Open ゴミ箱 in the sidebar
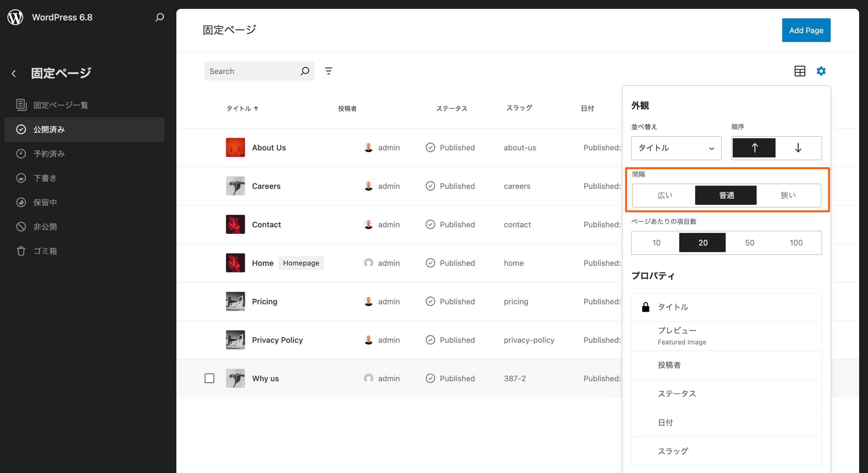868x473 pixels. click(x=45, y=251)
